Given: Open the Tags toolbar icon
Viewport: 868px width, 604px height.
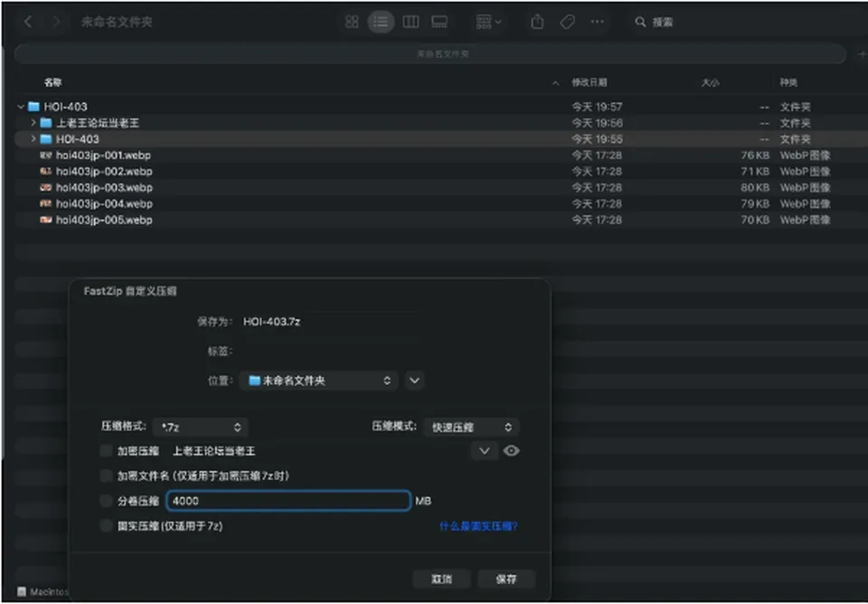Looking at the screenshot, I should pyautogui.click(x=567, y=22).
